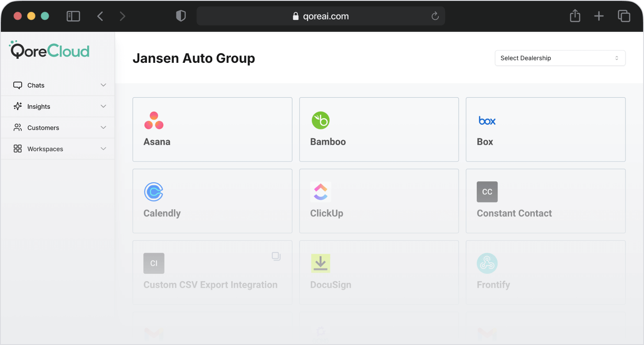Click the Calendly blue circular icon
This screenshot has height=345, width=644.
click(x=154, y=192)
